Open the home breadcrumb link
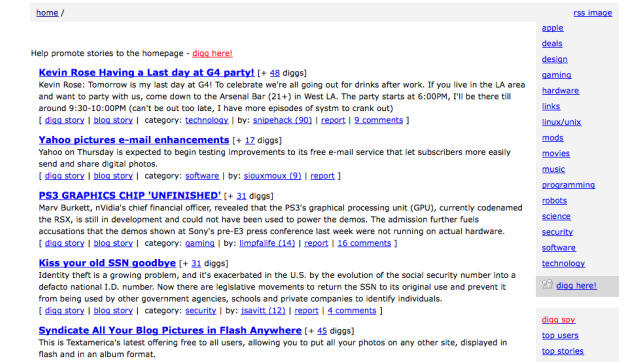 (x=47, y=13)
